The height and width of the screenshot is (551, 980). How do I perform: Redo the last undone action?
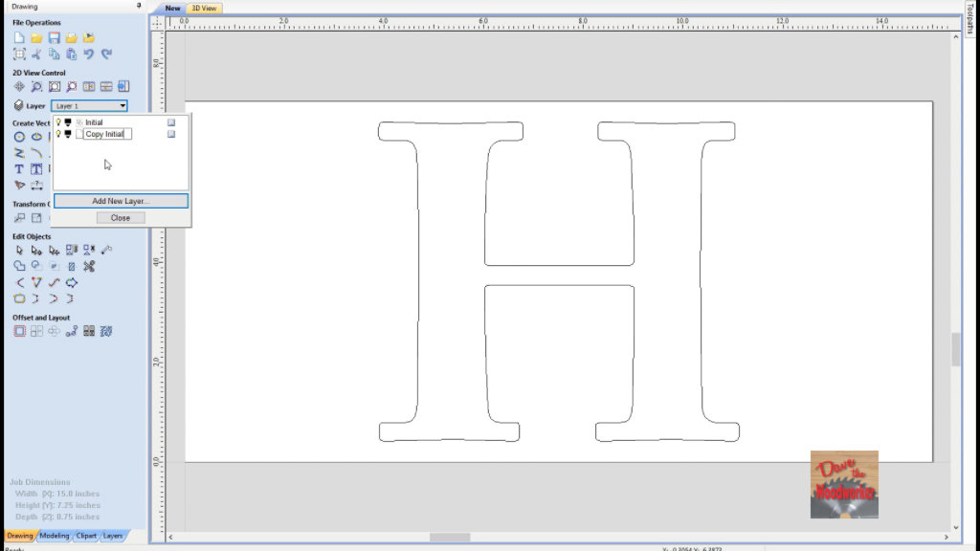[x=106, y=55]
